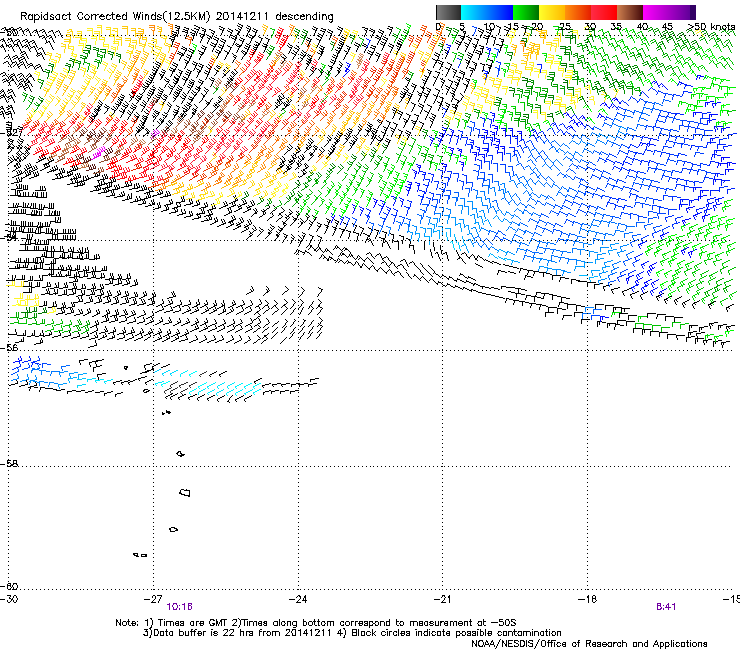Click the cyan-blue 5-15 knots legend swatch
The image size is (740, 650).
tap(487, 12)
